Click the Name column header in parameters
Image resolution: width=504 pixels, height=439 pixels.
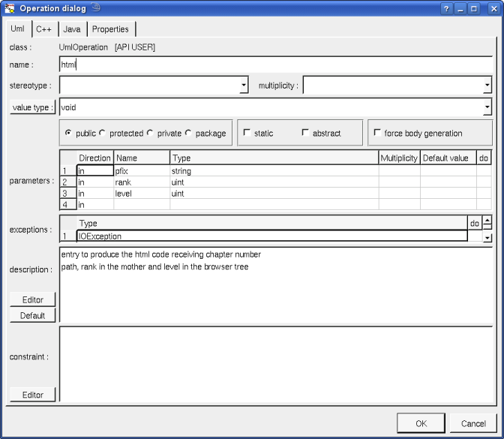pyautogui.click(x=142, y=158)
